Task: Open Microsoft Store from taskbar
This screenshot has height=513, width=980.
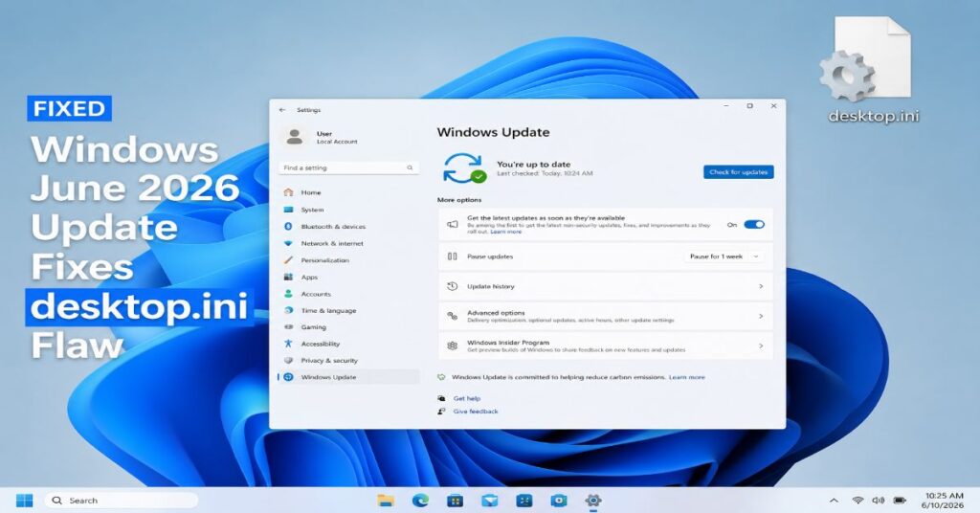Action: tap(455, 501)
